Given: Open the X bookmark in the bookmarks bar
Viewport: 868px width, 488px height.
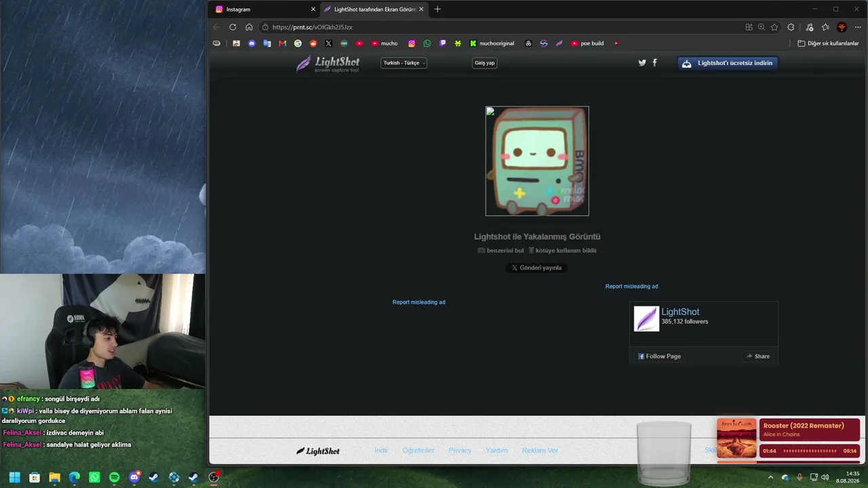Looking at the screenshot, I should 328,43.
